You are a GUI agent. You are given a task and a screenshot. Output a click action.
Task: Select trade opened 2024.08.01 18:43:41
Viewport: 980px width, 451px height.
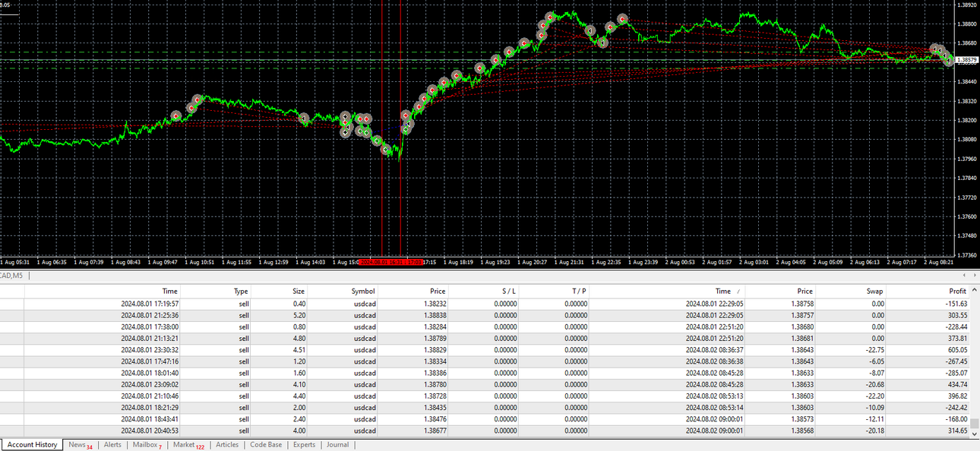[485, 419]
